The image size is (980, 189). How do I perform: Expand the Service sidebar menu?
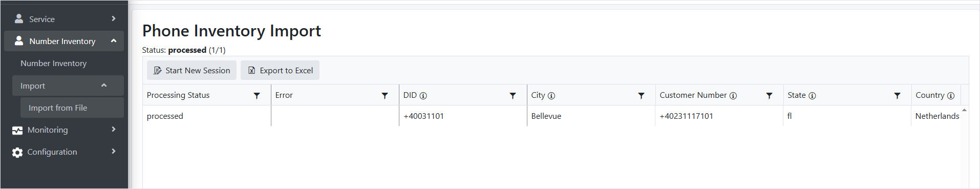[64, 19]
